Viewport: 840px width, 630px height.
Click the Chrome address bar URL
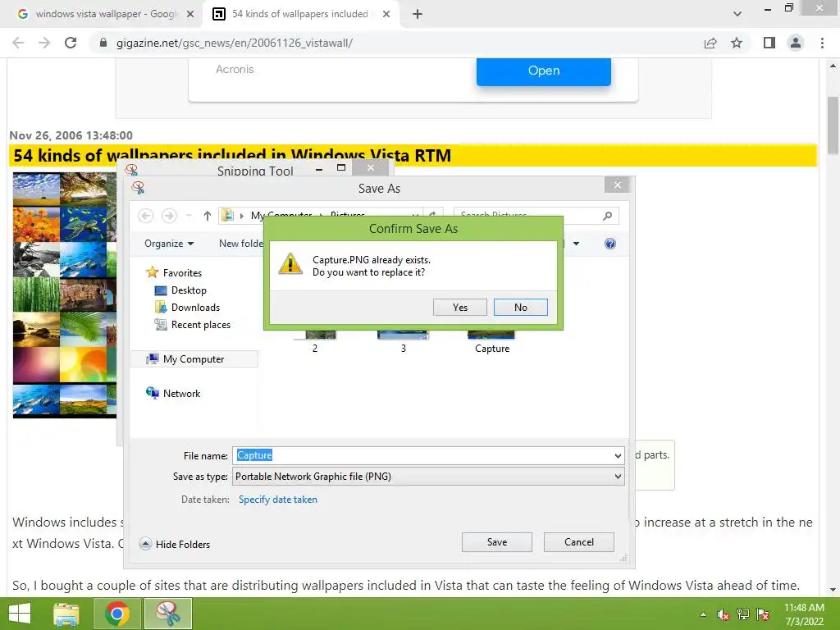(x=234, y=43)
